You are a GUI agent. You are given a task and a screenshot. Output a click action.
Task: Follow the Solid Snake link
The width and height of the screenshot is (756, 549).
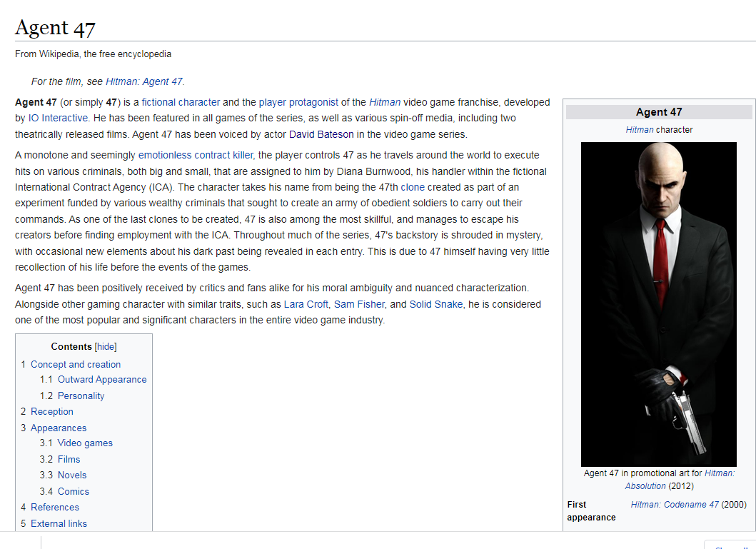(436, 304)
